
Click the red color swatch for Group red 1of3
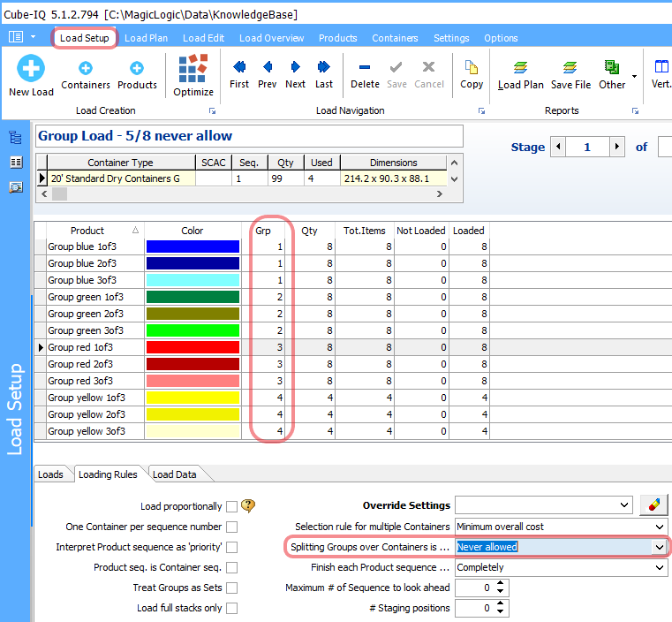[193, 347]
